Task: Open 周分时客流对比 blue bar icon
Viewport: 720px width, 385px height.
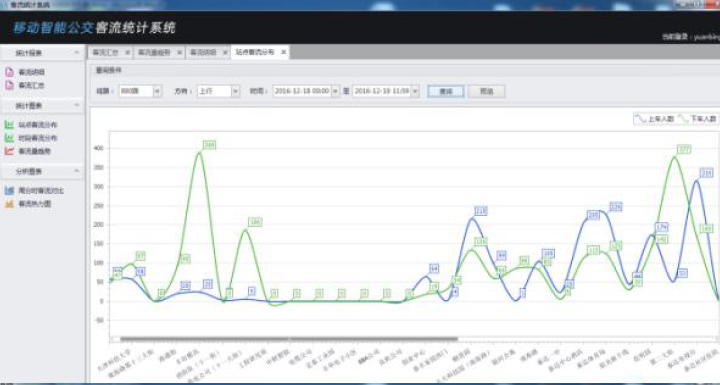Action: pos(9,190)
